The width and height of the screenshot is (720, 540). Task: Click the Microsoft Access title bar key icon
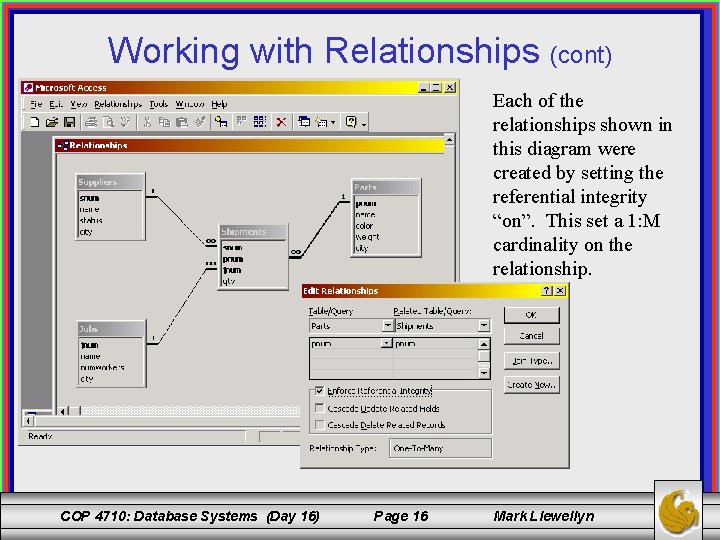(x=28, y=87)
